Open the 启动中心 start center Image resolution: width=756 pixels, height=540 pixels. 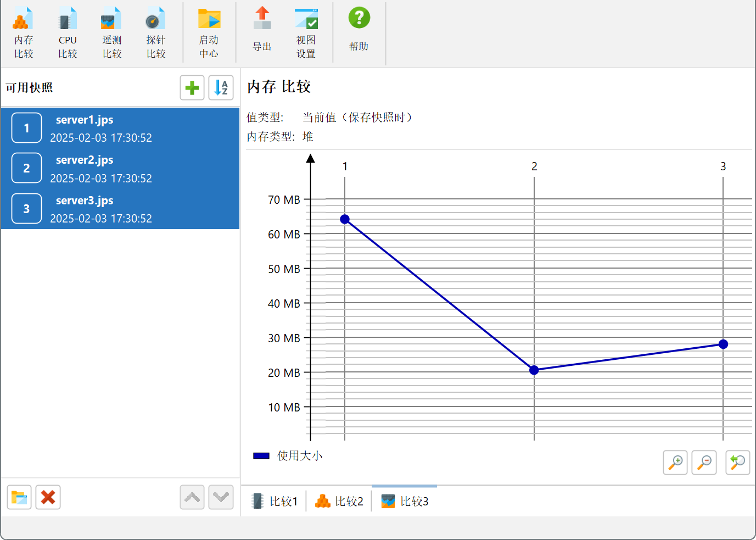209,33
